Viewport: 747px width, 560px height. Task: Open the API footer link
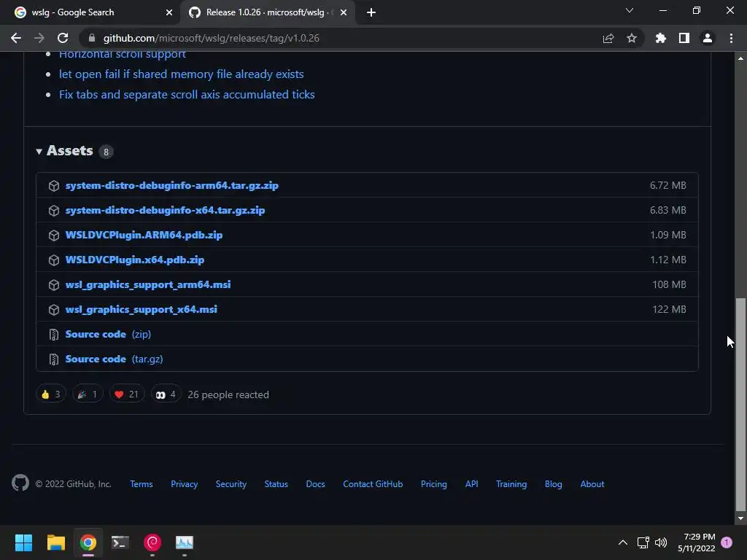pyautogui.click(x=472, y=484)
